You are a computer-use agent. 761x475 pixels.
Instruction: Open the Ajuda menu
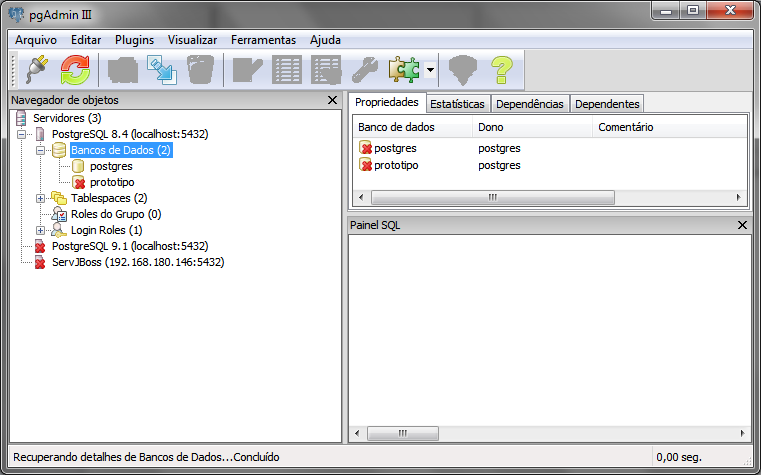[325, 40]
